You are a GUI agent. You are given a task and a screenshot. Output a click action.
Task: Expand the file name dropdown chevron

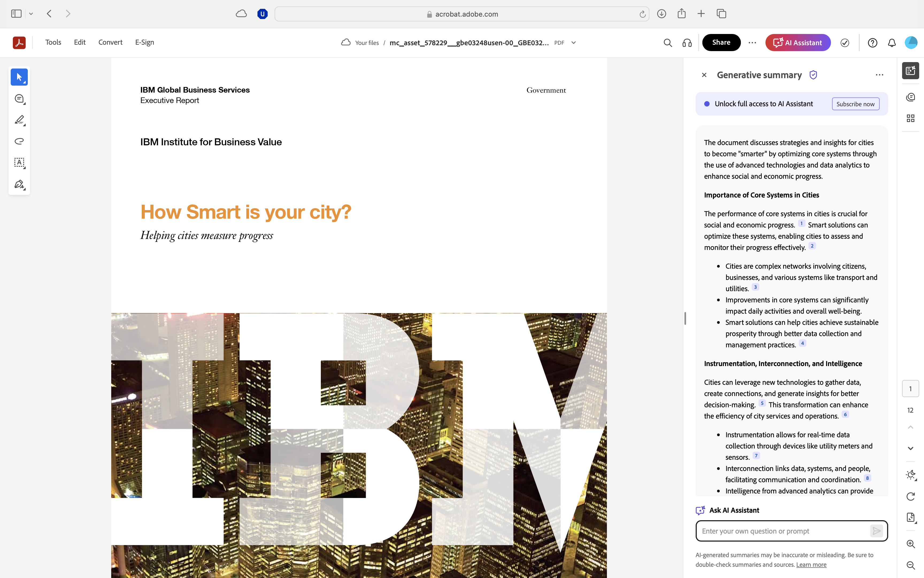pyautogui.click(x=573, y=43)
